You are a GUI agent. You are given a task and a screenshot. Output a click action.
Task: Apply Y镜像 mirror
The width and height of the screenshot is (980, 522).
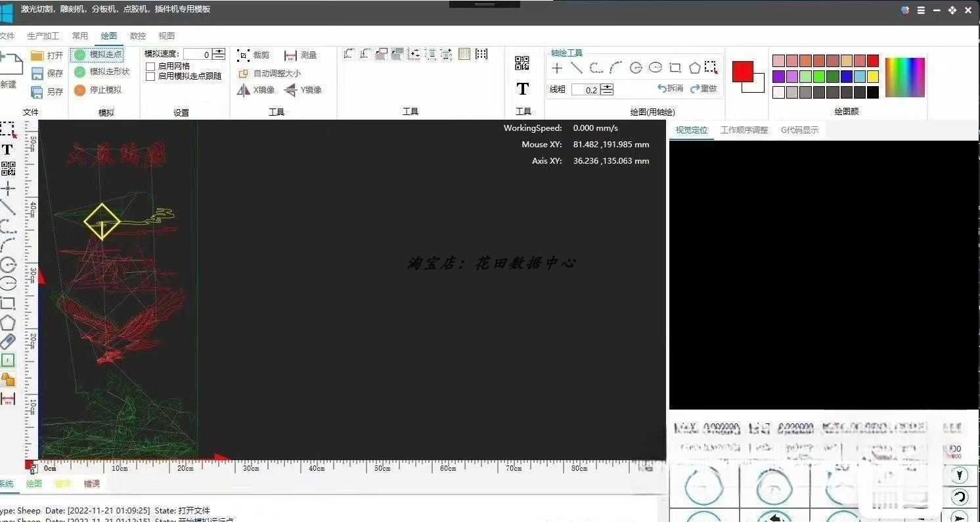[x=302, y=90]
